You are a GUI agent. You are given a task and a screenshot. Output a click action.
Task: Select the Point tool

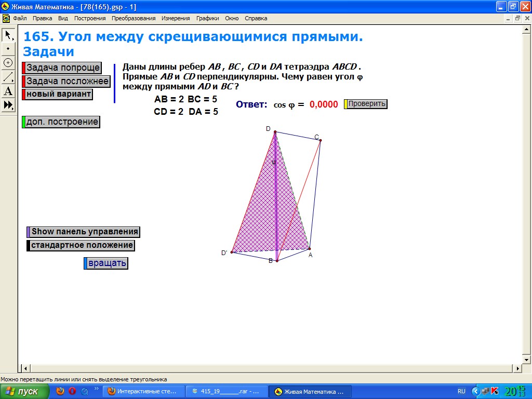click(x=8, y=49)
